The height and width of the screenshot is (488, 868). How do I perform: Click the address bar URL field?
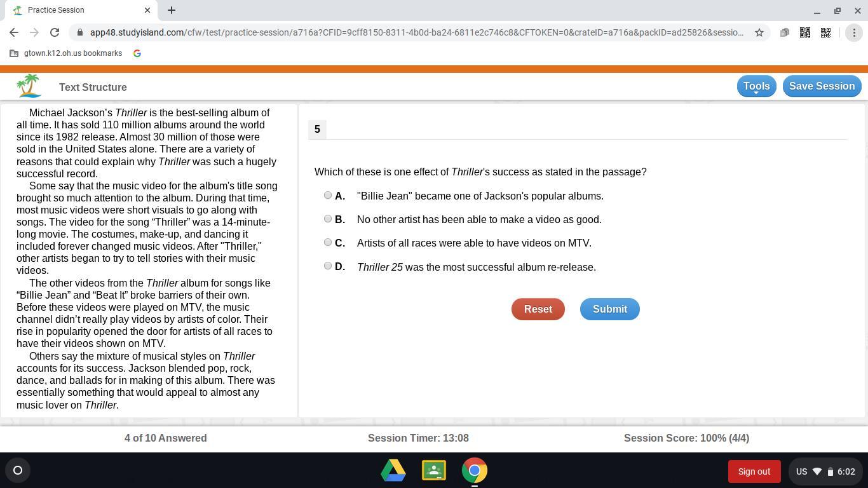click(x=416, y=32)
